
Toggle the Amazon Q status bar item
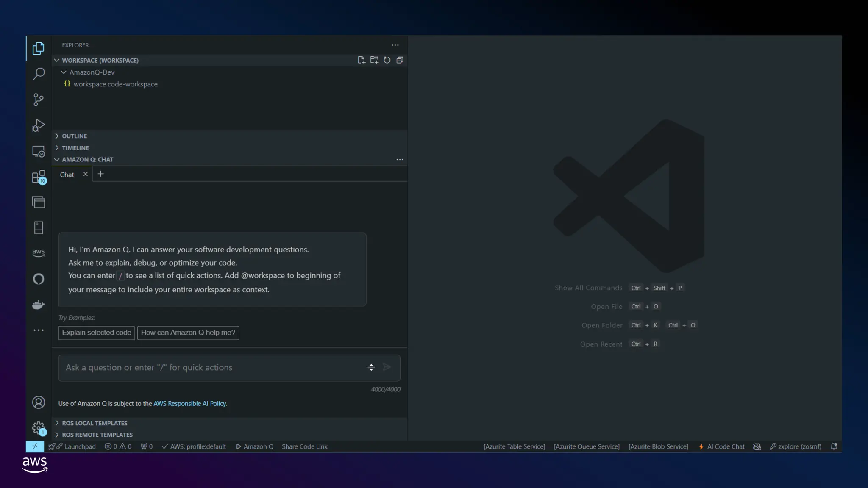(255, 446)
